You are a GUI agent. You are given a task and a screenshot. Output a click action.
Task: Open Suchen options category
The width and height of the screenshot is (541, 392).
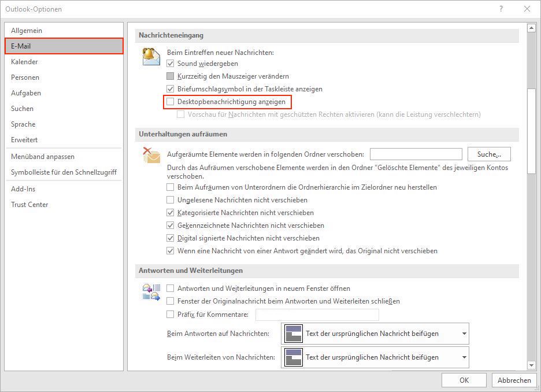(64, 108)
